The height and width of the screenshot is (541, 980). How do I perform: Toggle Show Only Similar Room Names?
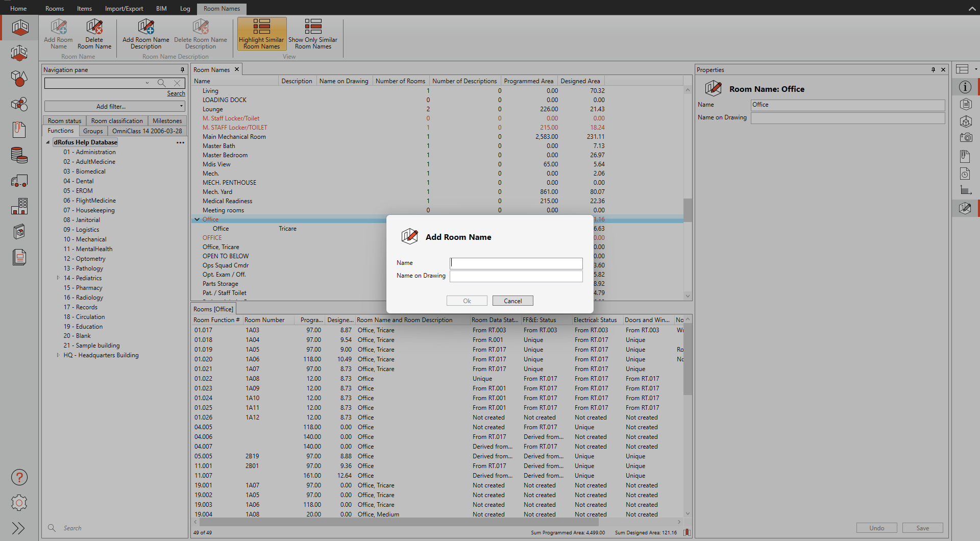313,34
